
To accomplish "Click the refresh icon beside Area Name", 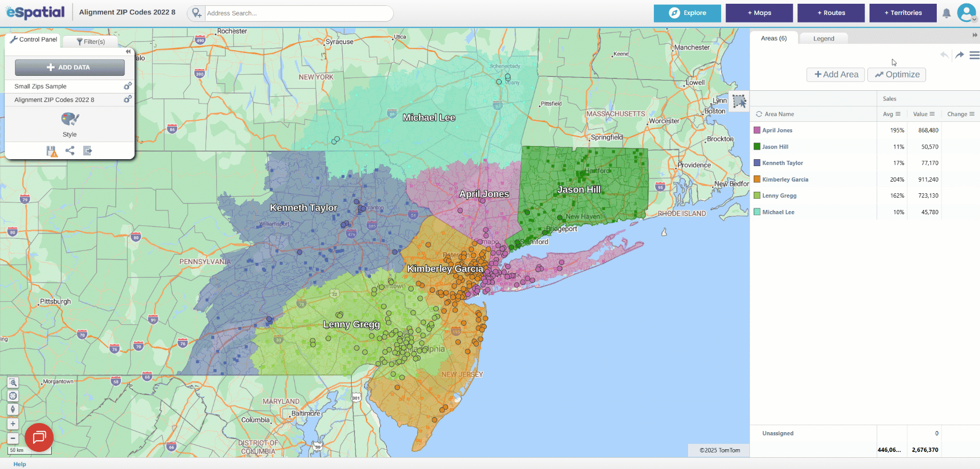I will point(758,114).
